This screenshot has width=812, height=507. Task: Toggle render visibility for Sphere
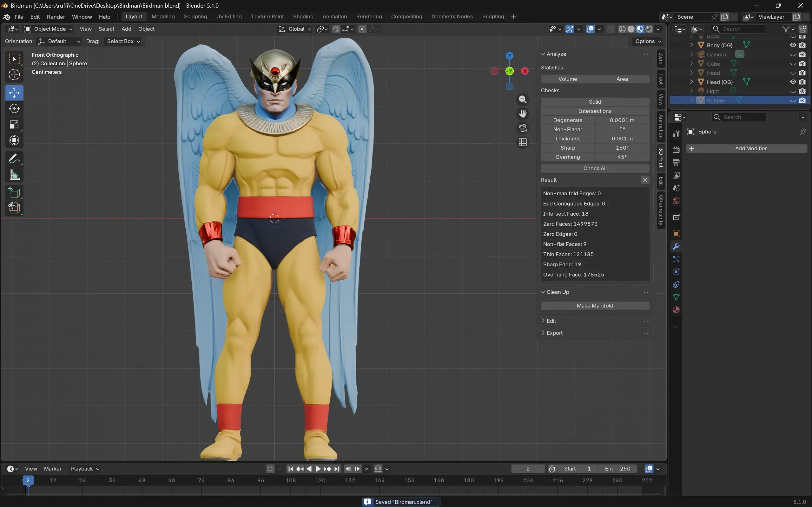click(x=802, y=101)
